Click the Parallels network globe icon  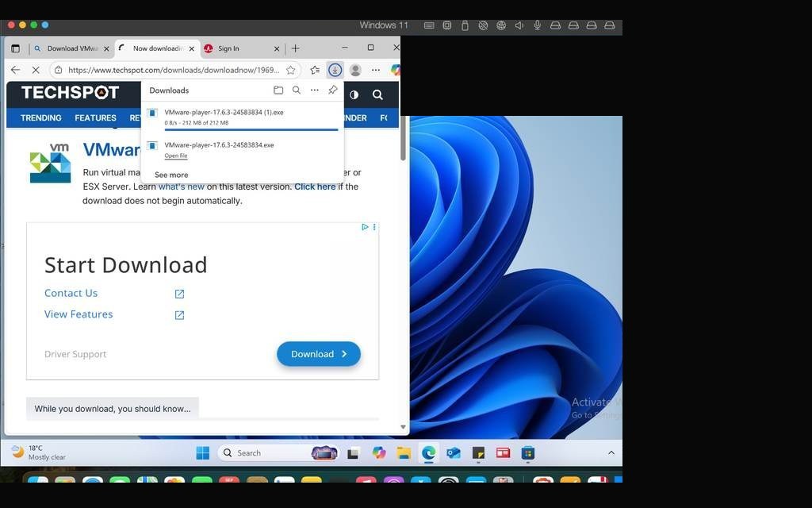click(x=501, y=25)
